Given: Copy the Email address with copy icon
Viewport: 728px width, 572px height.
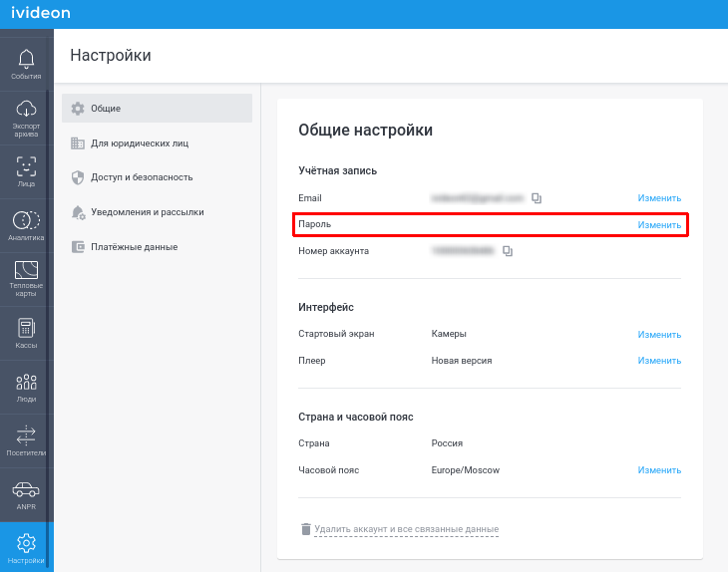Looking at the screenshot, I should tap(537, 198).
